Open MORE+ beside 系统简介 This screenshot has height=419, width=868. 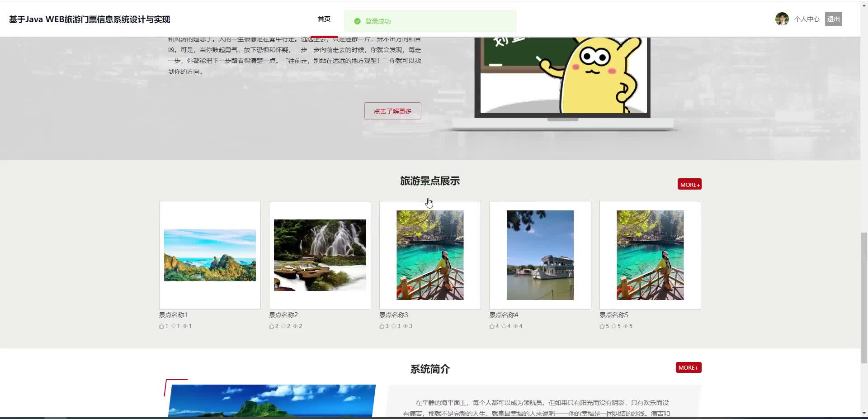click(688, 368)
